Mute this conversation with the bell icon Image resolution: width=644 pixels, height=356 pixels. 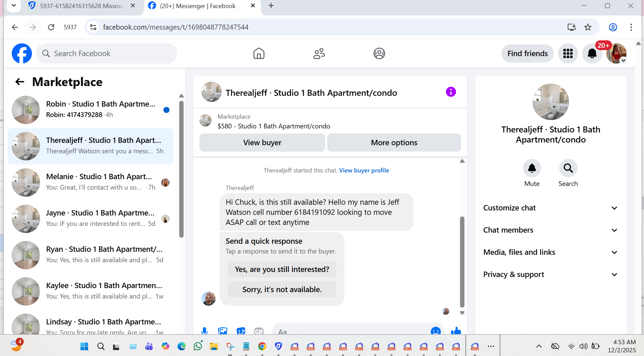point(532,168)
